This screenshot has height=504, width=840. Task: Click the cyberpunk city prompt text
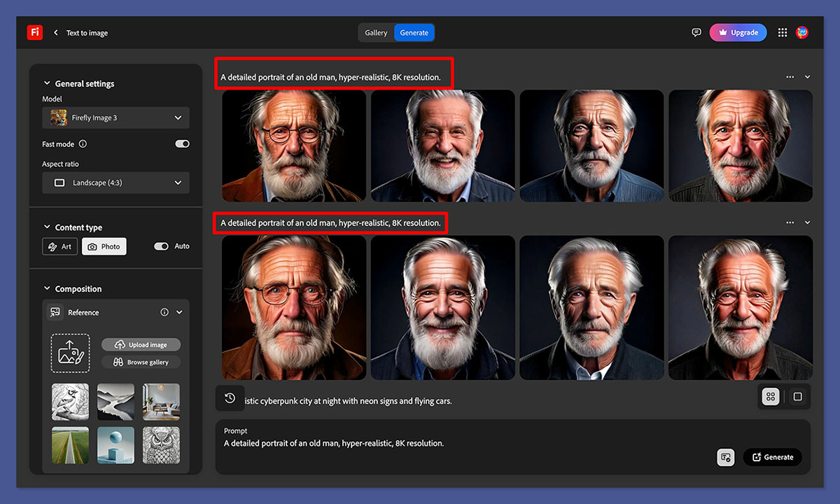348,401
